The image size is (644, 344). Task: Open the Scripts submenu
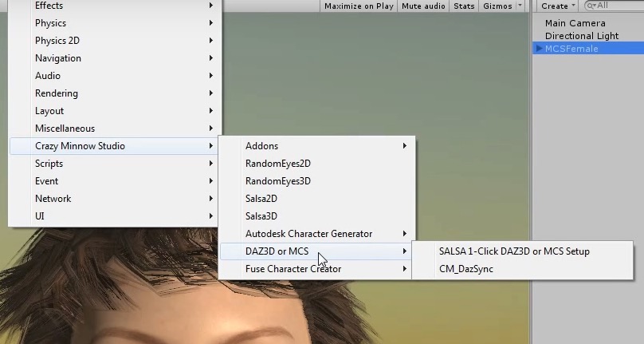click(x=115, y=164)
